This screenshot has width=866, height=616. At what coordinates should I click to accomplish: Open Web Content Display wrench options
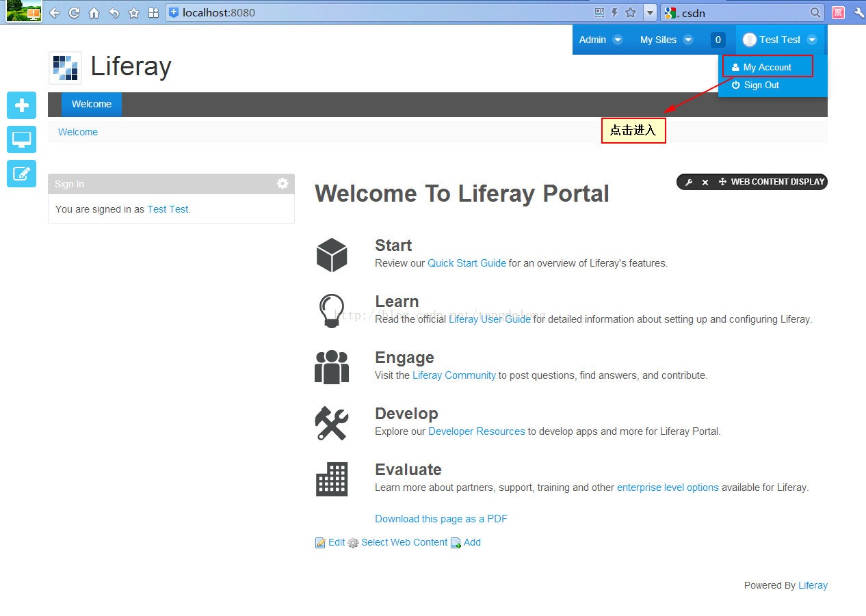pos(689,182)
